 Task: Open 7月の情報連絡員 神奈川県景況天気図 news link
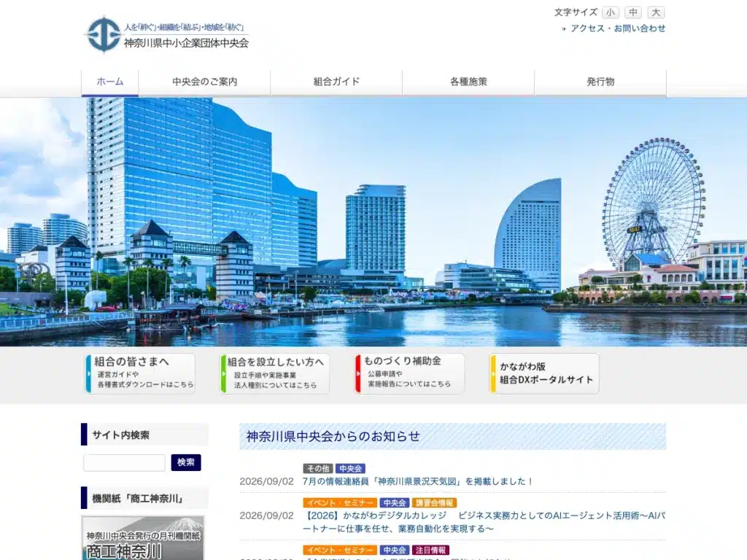417,481
